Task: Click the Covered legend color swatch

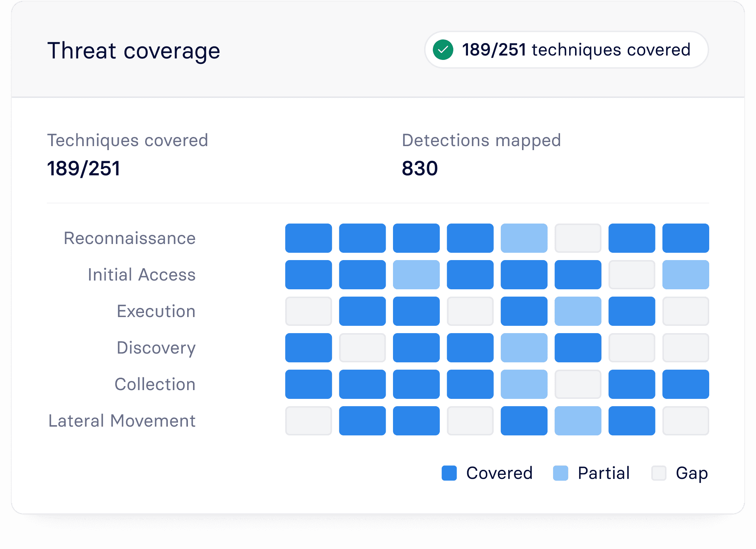Action: [x=449, y=473]
